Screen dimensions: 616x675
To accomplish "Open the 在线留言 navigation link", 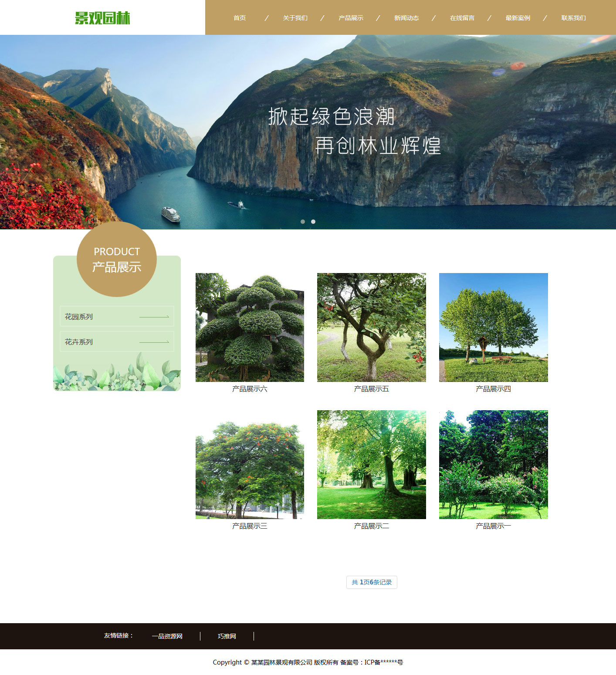I will pyautogui.click(x=462, y=18).
